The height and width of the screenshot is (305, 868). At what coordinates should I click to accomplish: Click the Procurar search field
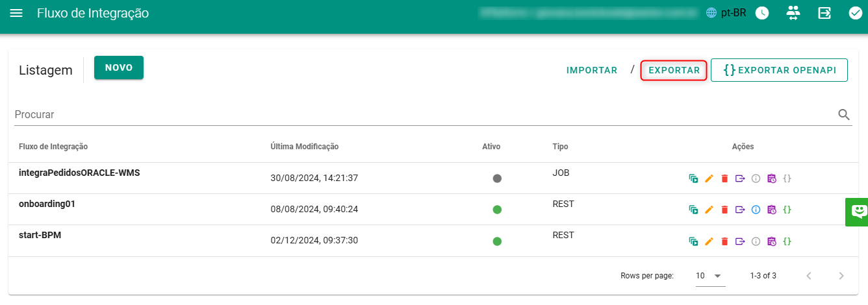pos(422,114)
